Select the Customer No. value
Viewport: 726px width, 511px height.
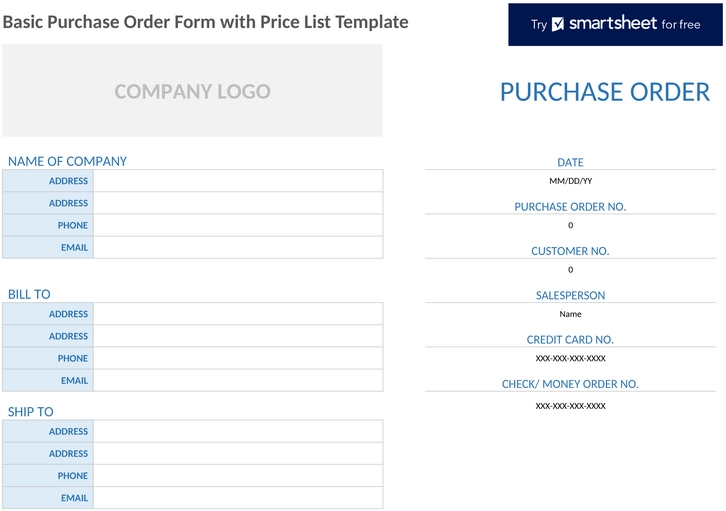[570, 270]
